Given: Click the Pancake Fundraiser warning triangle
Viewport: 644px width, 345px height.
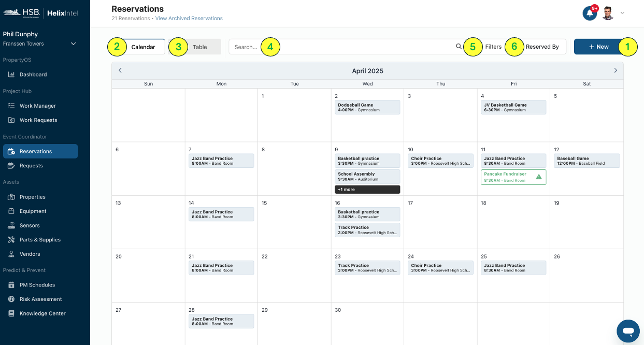Looking at the screenshot, I should click(x=539, y=177).
